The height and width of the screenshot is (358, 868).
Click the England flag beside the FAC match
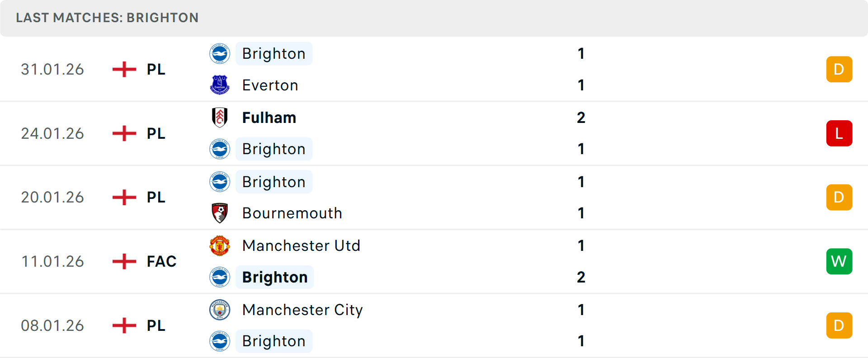click(x=123, y=261)
